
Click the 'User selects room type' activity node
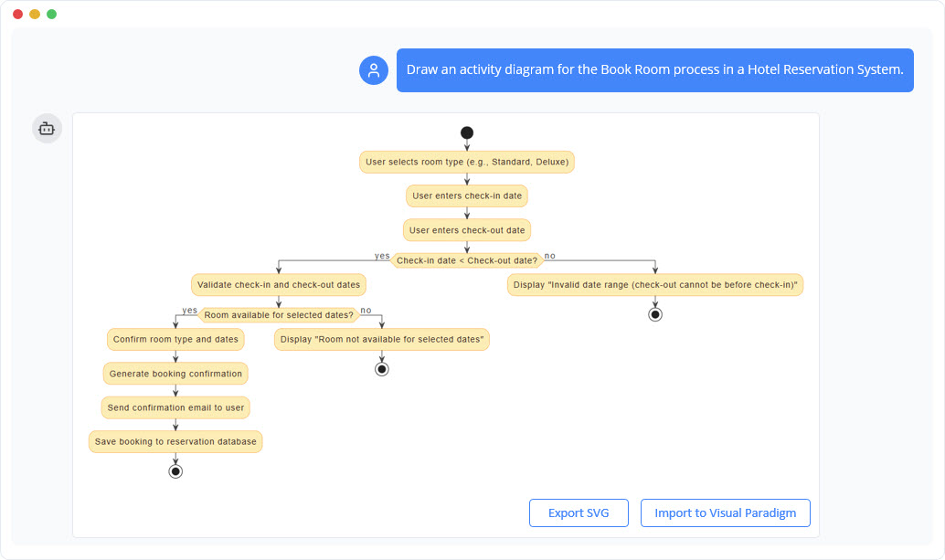466,161
